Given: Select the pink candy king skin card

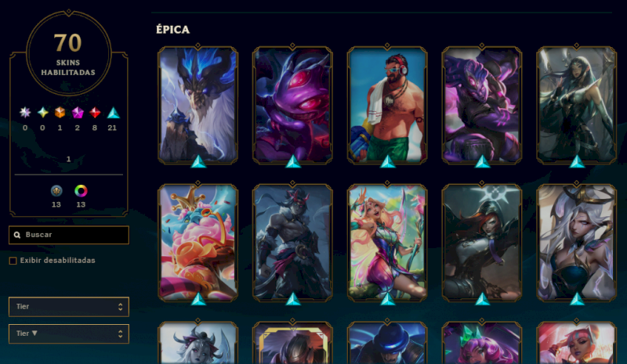Looking at the screenshot, I should coord(198,243).
